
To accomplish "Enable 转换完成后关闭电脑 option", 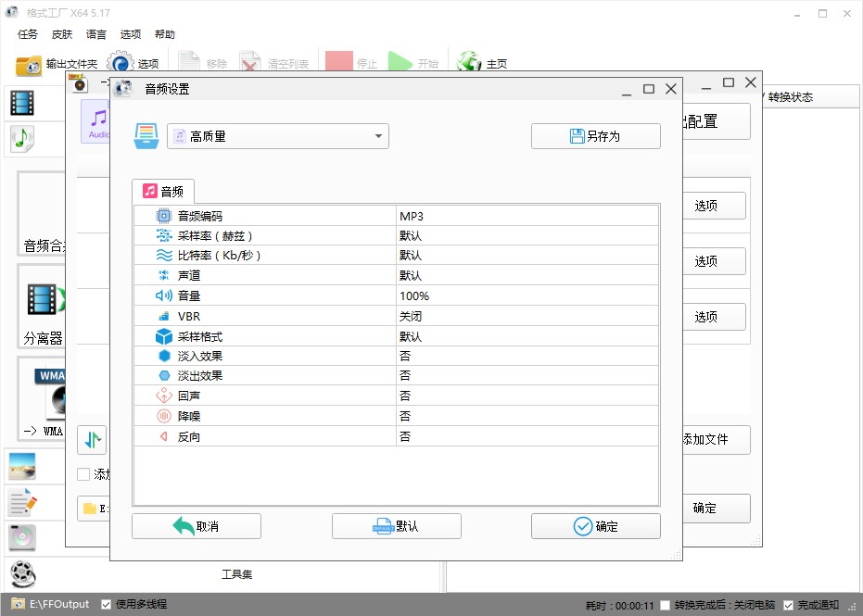I will [665, 603].
